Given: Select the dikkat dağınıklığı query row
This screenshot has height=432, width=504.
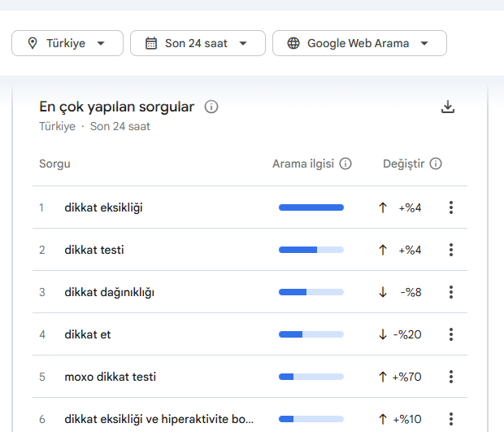Looking at the screenshot, I should click(109, 292).
